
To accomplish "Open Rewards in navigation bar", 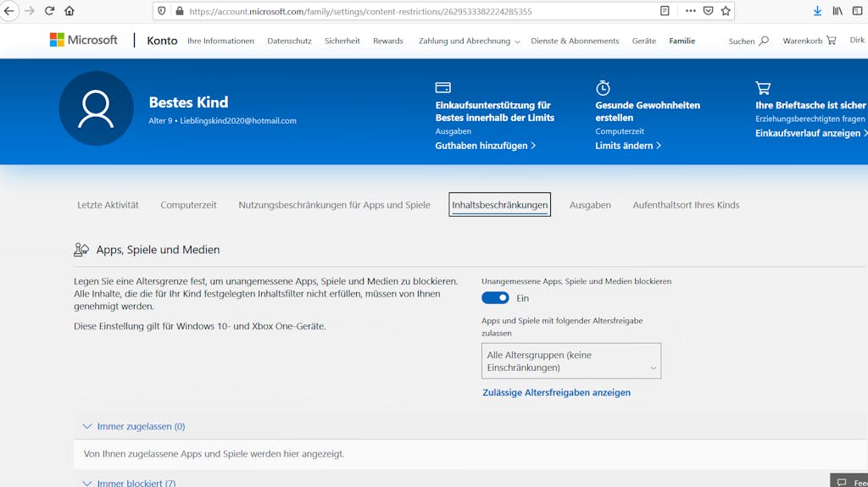I will (387, 41).
